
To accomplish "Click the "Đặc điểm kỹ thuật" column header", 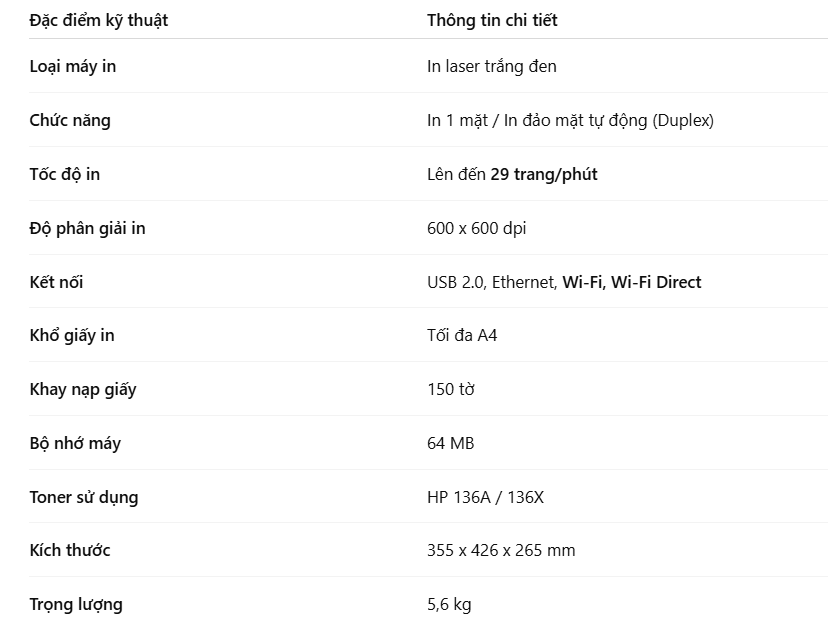I will coord(99,20).
